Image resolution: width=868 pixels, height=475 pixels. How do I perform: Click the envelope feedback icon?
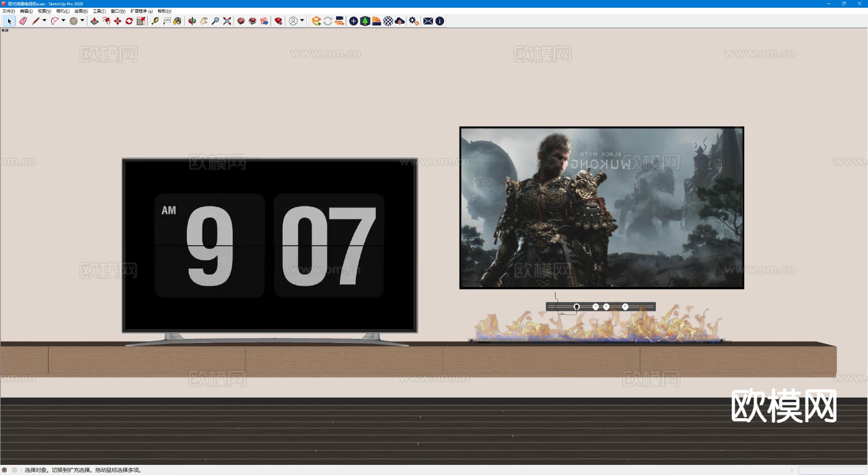[x=428, y=21]
